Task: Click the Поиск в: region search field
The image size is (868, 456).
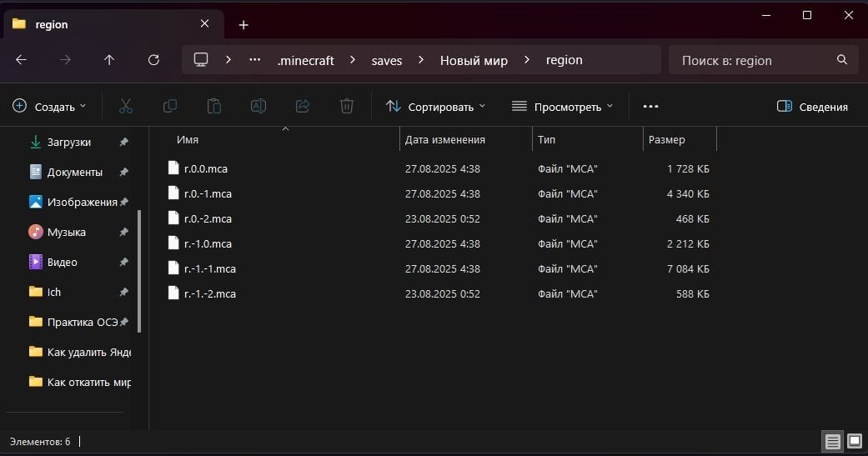Action: coord(755,60)
